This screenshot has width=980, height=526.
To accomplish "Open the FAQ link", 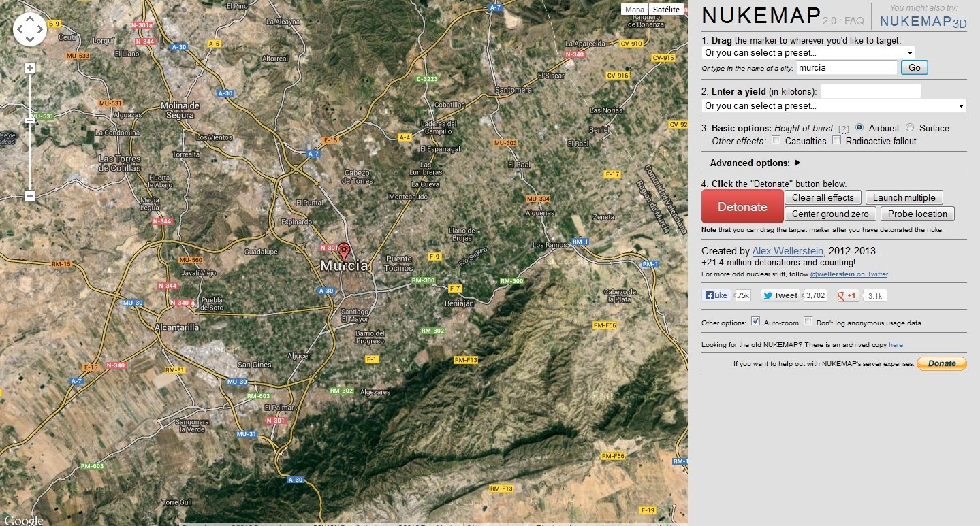I will tap(854, 21).
